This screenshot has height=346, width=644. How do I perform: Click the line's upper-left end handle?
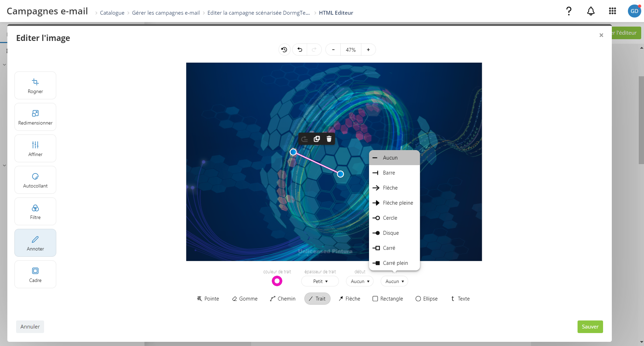pos(293,152)
